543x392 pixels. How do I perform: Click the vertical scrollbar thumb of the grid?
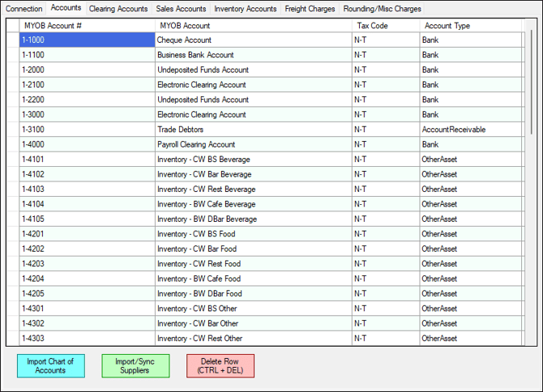pos(531,83)
